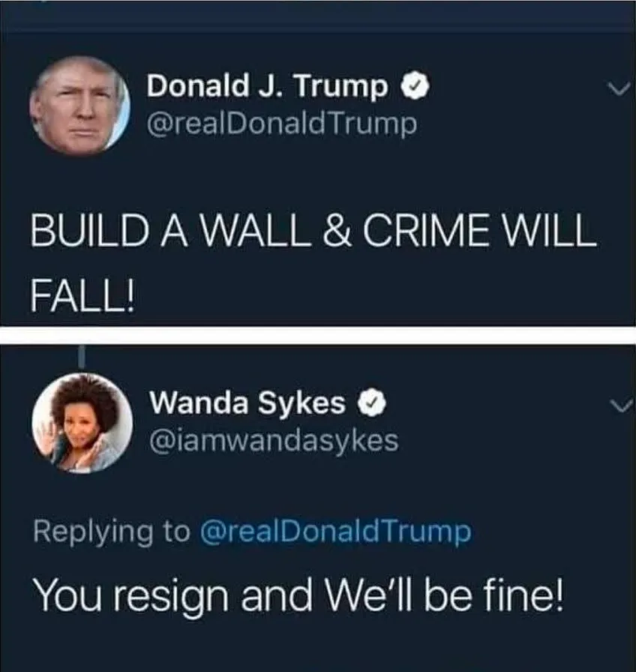Click the Donald J. Trump display name
This screenshot has height=672, width=636.
pyautogui.click(x=268, y=85)
